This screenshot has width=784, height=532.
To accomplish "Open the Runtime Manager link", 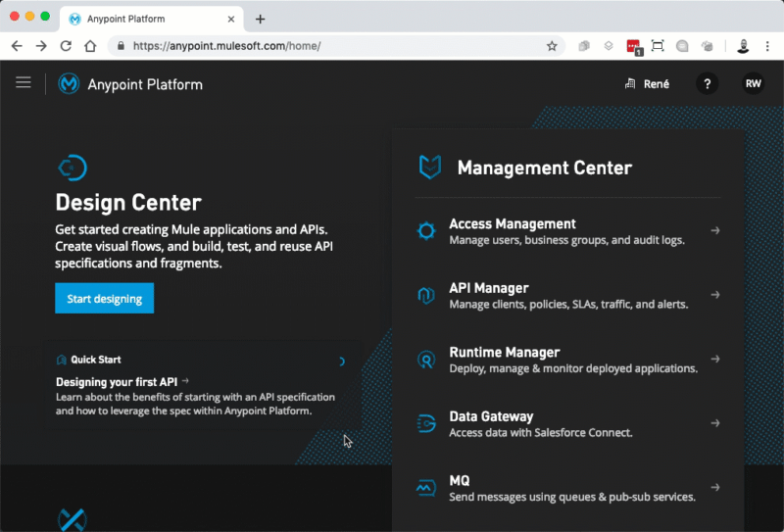I will (x=505, y=352).
